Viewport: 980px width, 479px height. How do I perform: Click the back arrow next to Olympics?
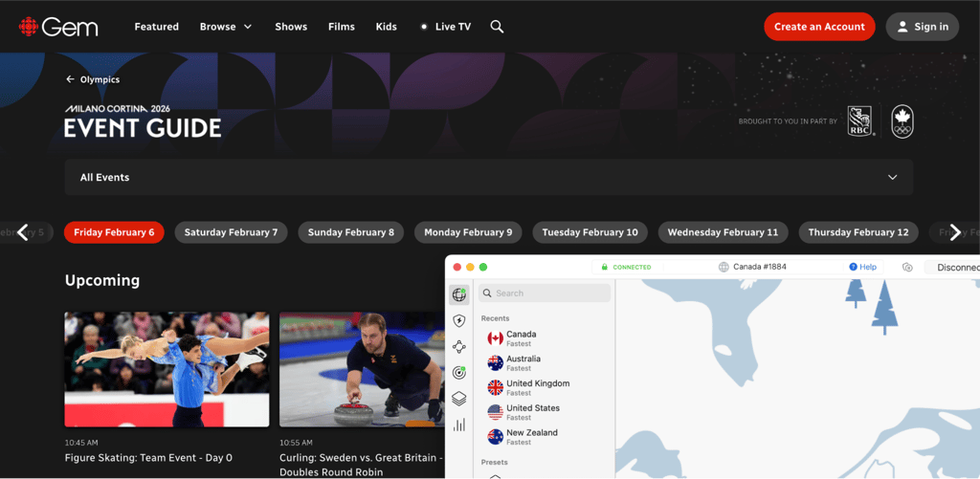pos(70,79)
